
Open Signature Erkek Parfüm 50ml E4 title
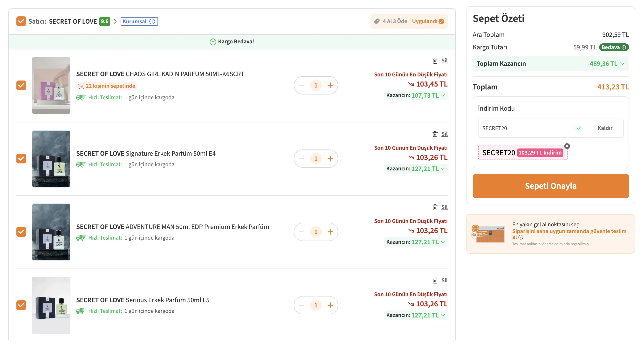146,154
